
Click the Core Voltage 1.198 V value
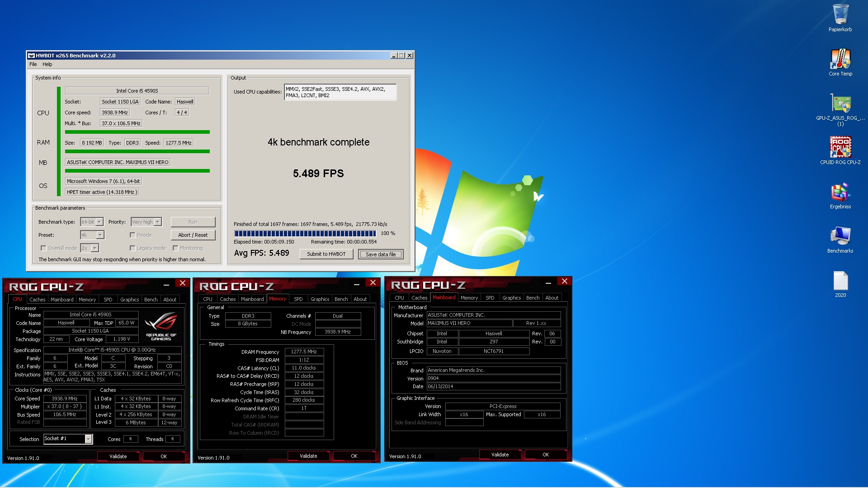tap(122, 339)
